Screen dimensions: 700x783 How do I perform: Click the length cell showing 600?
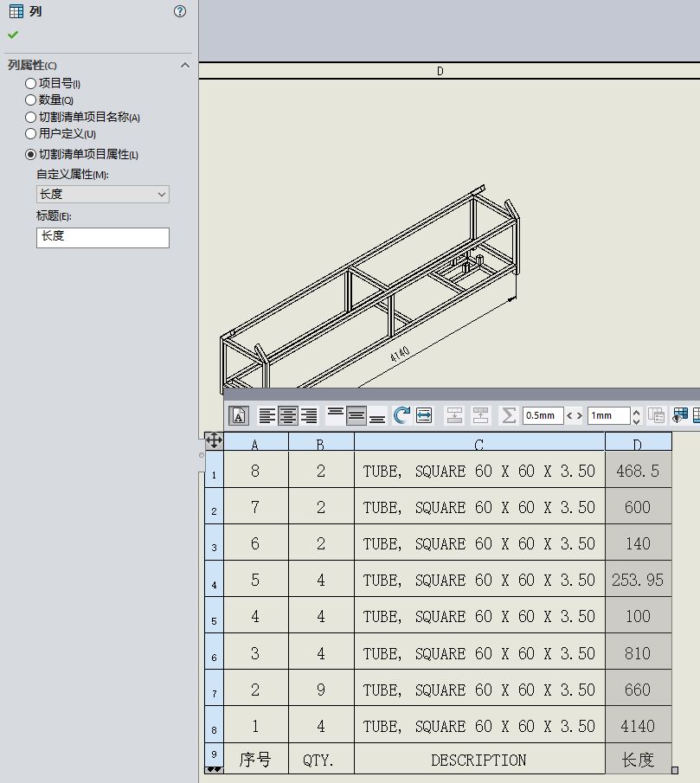(x=638, y=506)
